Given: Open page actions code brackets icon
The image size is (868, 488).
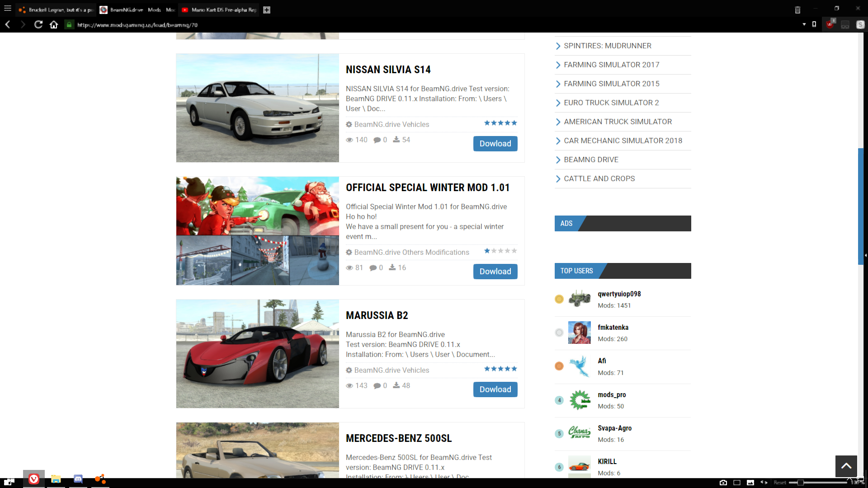Looking at the screenshot, I should tap(764, 483).
